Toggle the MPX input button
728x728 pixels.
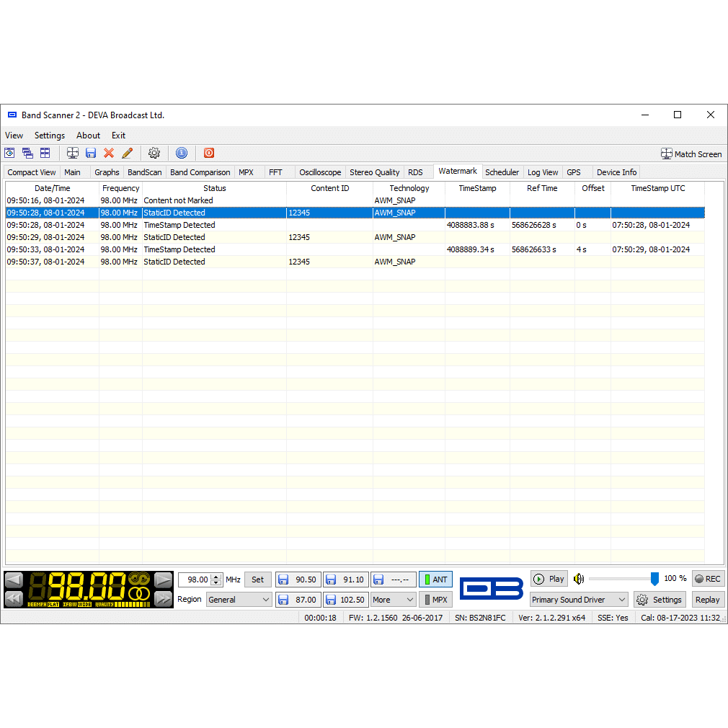point(435,600)
